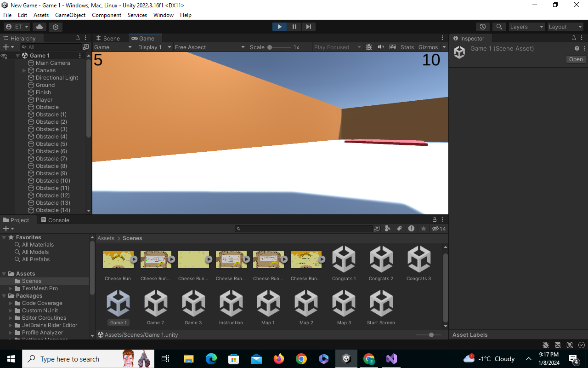This screenshot has width=588, height=368.
Task: Open the Cloud services icon
Action: click(x=40, y=27)
